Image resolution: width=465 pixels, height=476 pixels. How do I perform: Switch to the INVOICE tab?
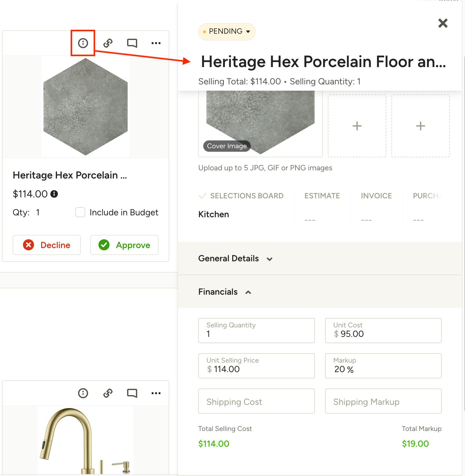pyautogui.click(x=376, y=196)
